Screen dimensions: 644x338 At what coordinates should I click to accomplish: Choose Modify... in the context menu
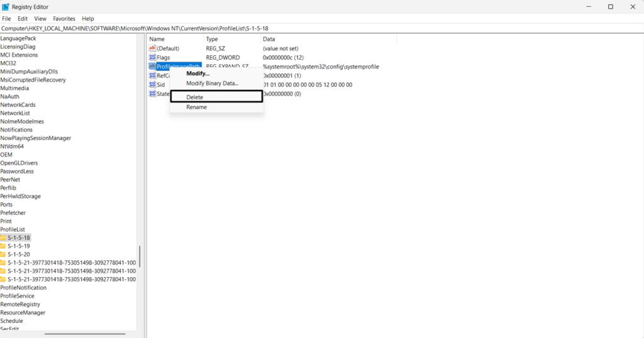[x=216, y=74]
